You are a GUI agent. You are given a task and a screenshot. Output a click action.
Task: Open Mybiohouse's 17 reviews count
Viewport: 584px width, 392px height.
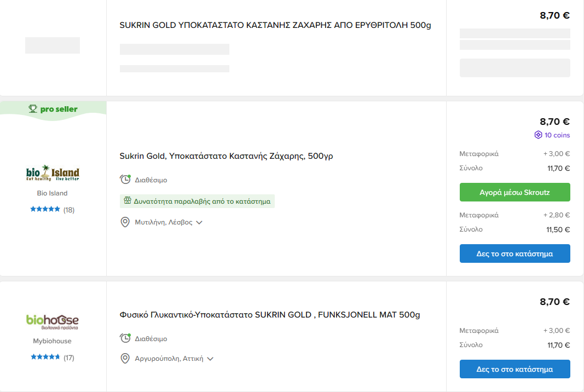tap(69, 358)
